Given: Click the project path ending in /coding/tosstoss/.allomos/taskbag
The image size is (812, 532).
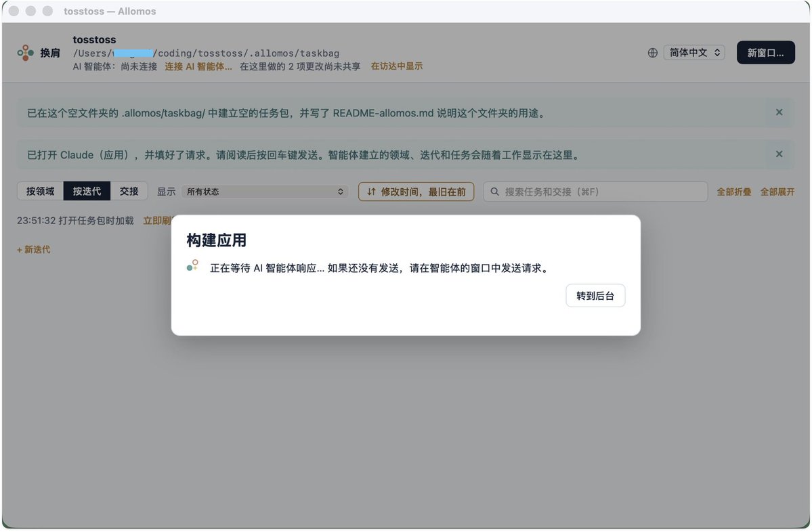Looking at the screenshot, I should pyautogui.click(x=206, y=53).
